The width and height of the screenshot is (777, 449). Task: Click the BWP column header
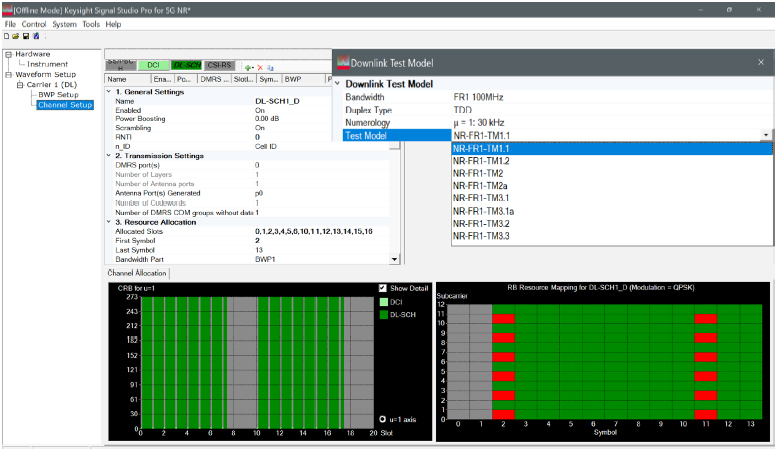click(304, 79)
